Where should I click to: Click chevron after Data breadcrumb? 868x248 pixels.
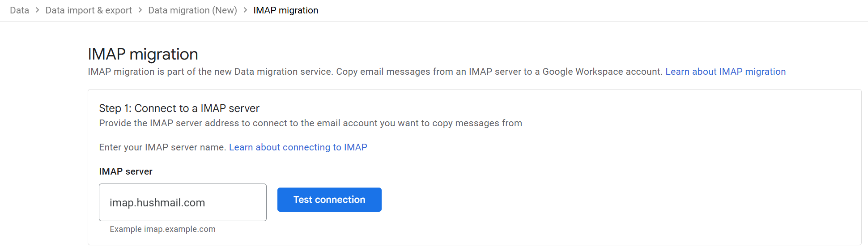[x=37, y=10]
